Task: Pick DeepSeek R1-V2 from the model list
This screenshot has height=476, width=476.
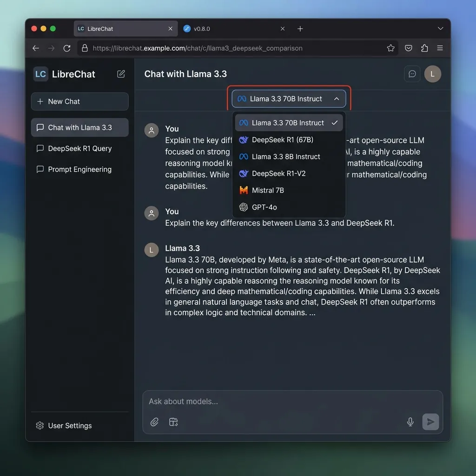Action: click(289, 173)
